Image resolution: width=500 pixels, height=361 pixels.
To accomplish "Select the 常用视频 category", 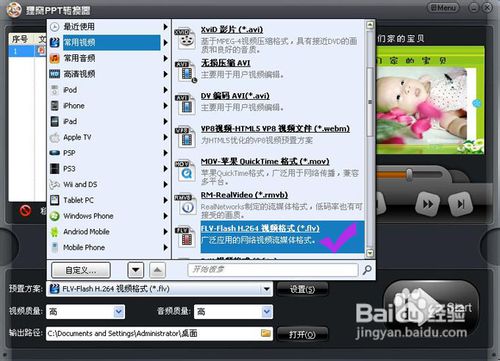I will (109, 42).
